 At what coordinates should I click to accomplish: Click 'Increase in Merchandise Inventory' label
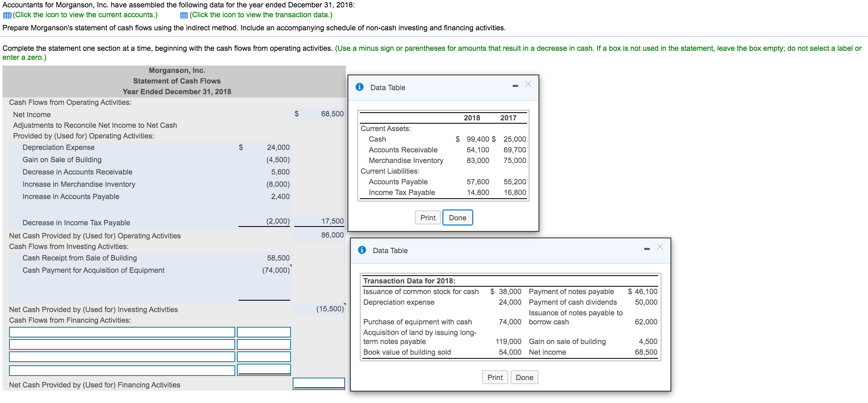pyautogui.click(x=79, y=184)
